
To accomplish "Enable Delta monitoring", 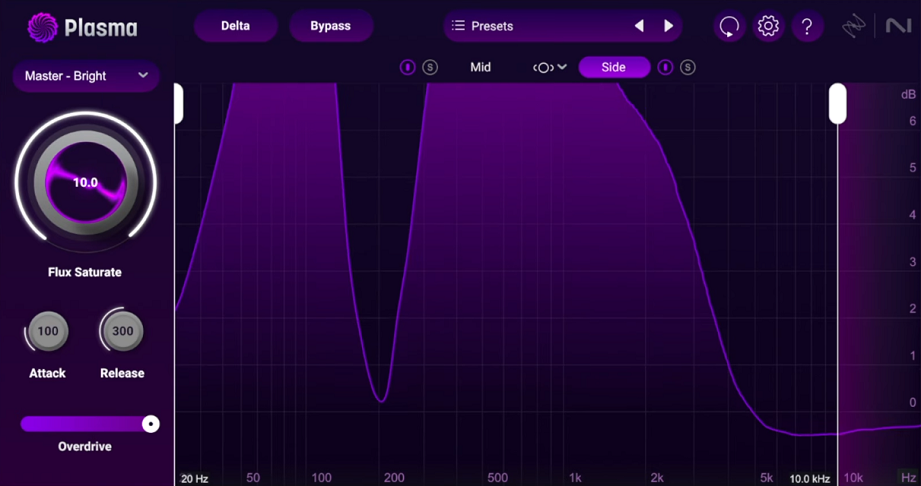I will pos(236,26).
